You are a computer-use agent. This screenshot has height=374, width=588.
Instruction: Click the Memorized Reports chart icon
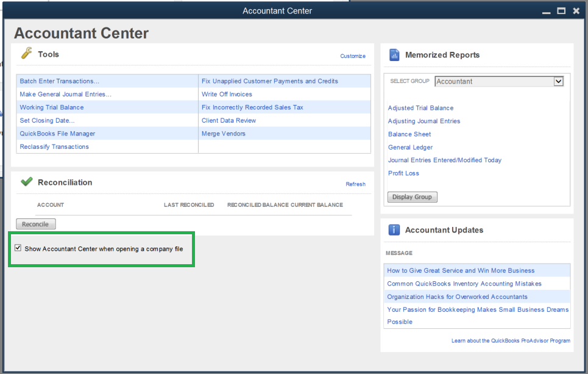[394, 55]
